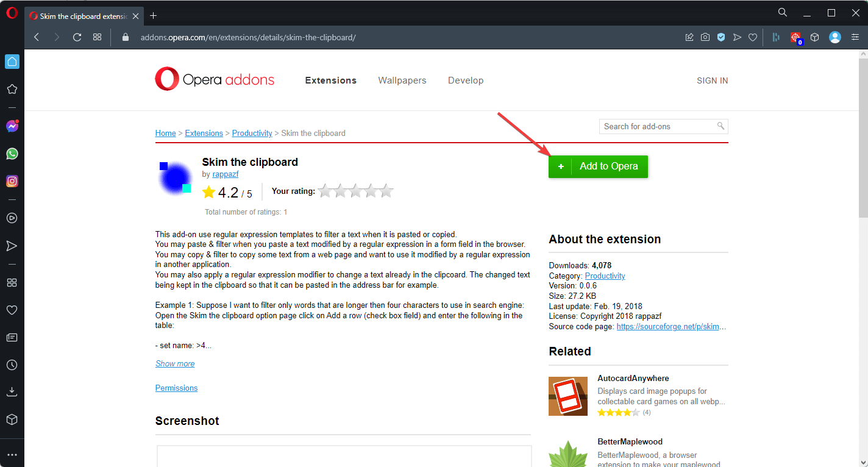
Task: Rate the extension five stars
Action: click(x=386, y=191)
